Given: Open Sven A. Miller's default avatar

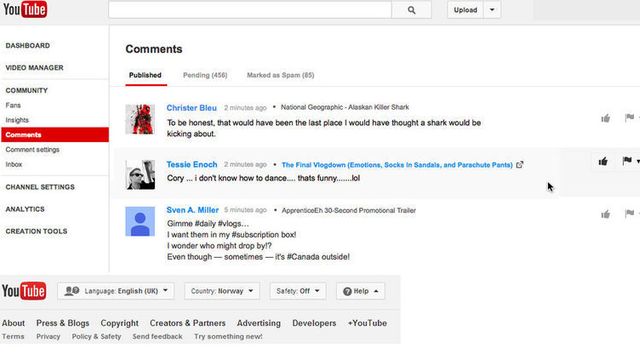Looking at the screenshot, I should [140, 221].
